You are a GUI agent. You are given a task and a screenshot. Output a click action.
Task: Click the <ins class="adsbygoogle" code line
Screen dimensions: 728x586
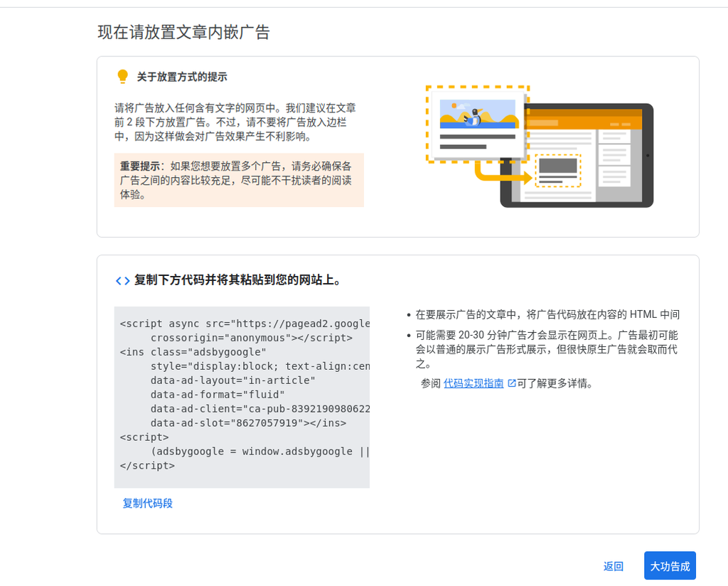click(x=193, y=352)
